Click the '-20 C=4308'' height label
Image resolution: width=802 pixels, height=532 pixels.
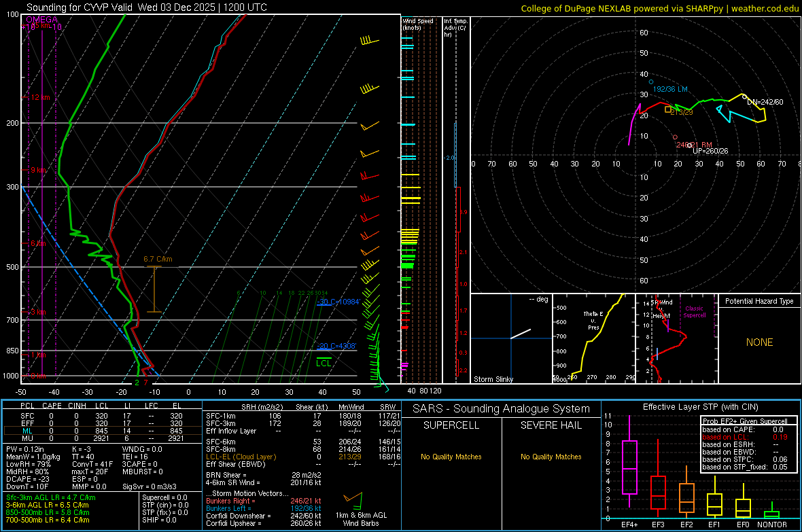point(336,346)
